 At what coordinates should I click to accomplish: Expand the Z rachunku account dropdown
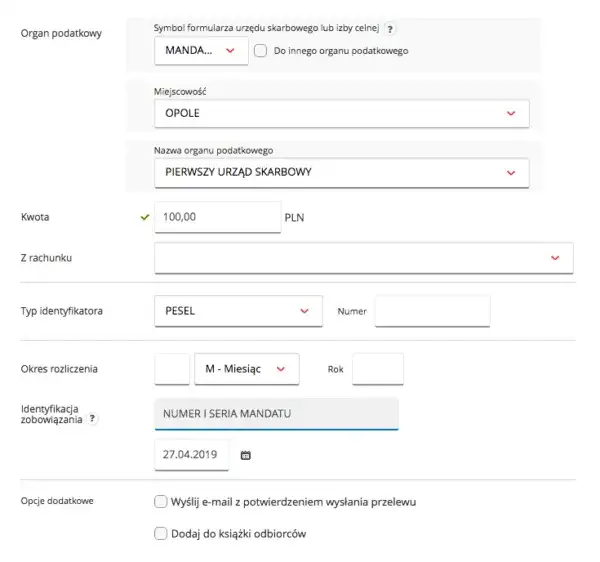(x=364, y=257)
